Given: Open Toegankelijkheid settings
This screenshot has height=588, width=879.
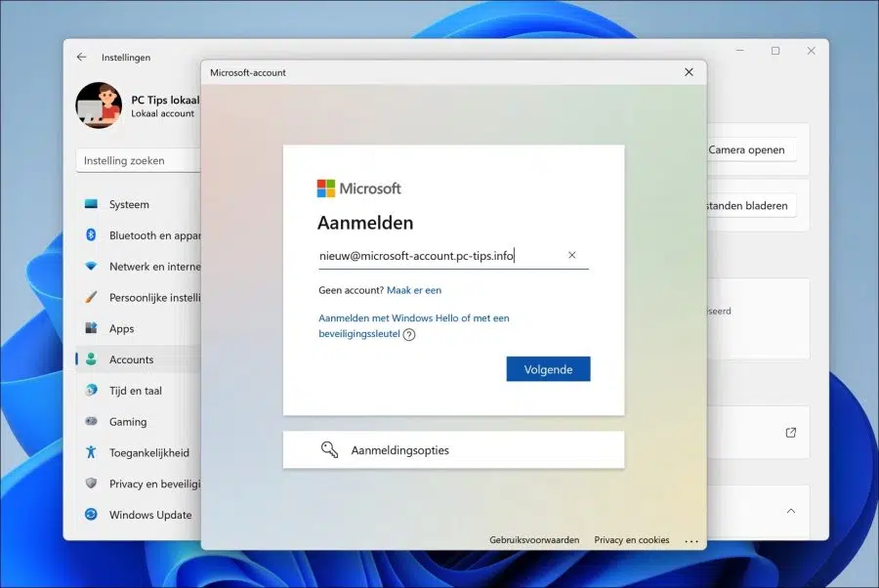Looking at the screenshot, I should click(x=138, y=452).
